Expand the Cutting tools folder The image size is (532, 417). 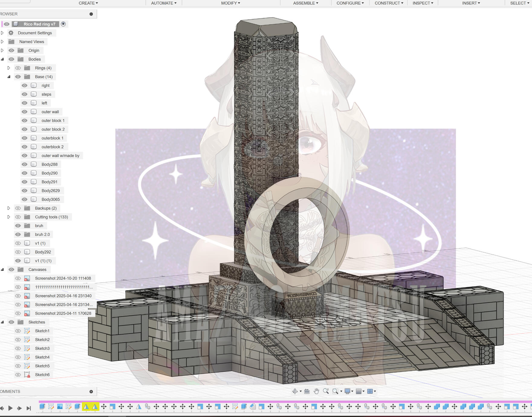(9, 217)
